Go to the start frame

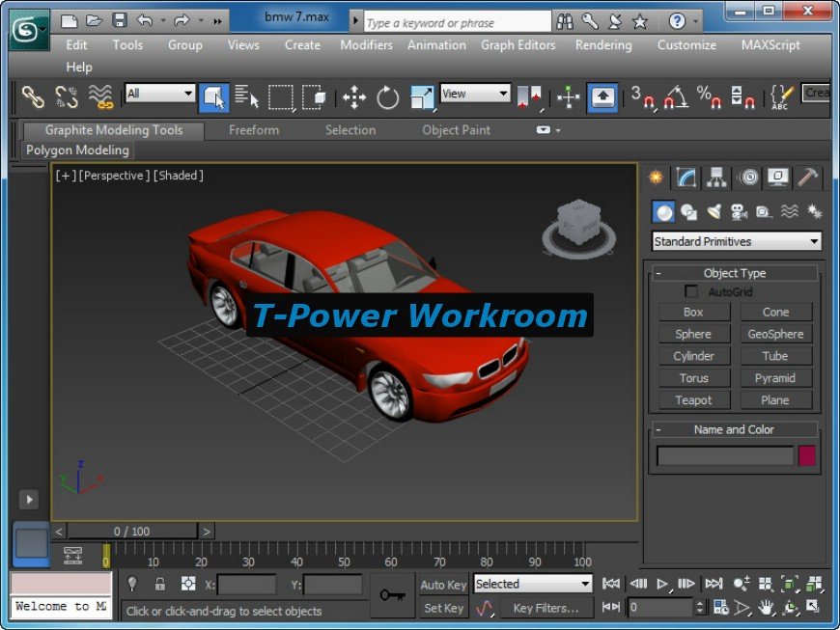click(x=611, y=584)
